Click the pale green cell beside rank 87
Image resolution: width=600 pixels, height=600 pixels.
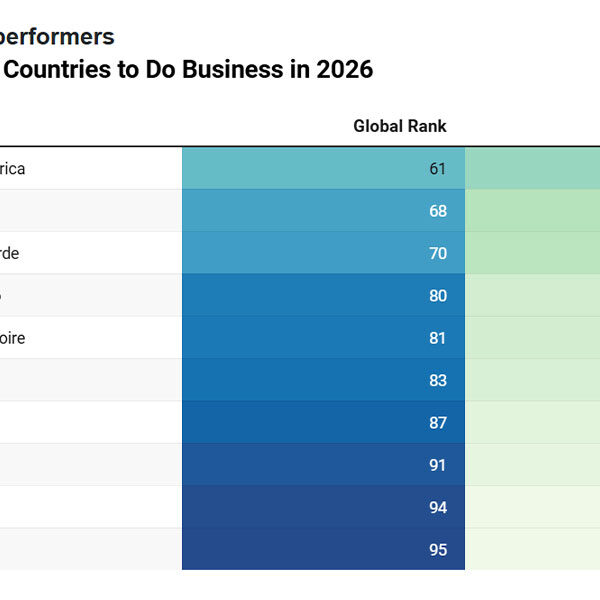point(532,422)
